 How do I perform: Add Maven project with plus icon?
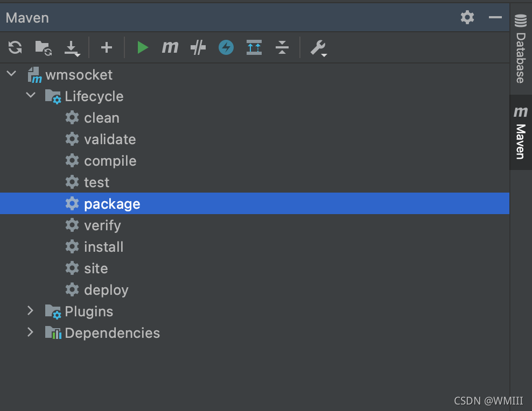pyautogui.click(x=107, y=47)
